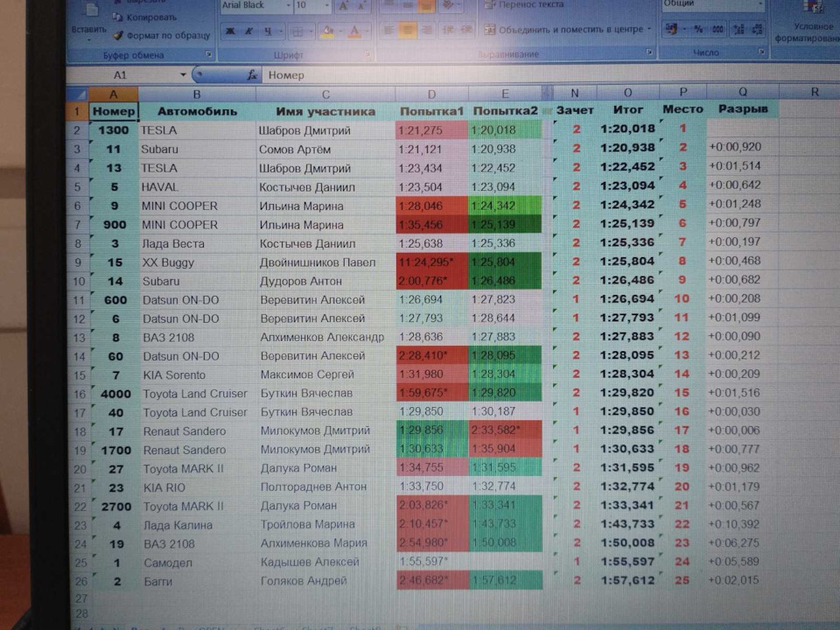Viewport: 840px width, 630px height.
Task: Toggle bold formatting (Ж)
Action: [230, 31]
